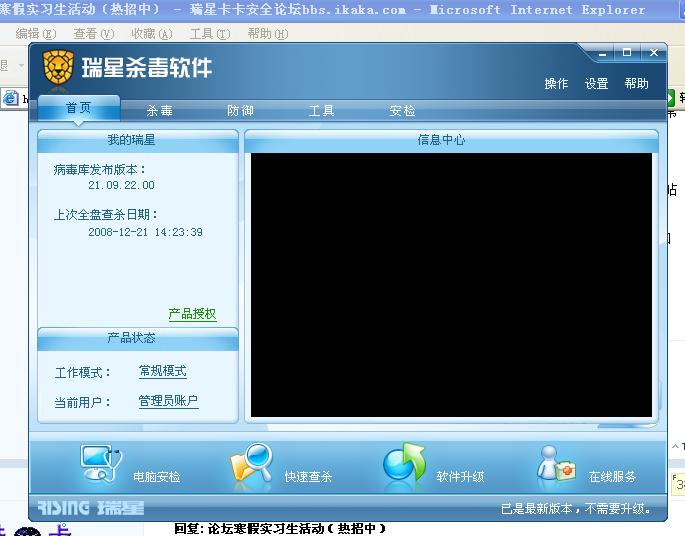Open IE 查看(V) menu

click(x=93, y=34)
